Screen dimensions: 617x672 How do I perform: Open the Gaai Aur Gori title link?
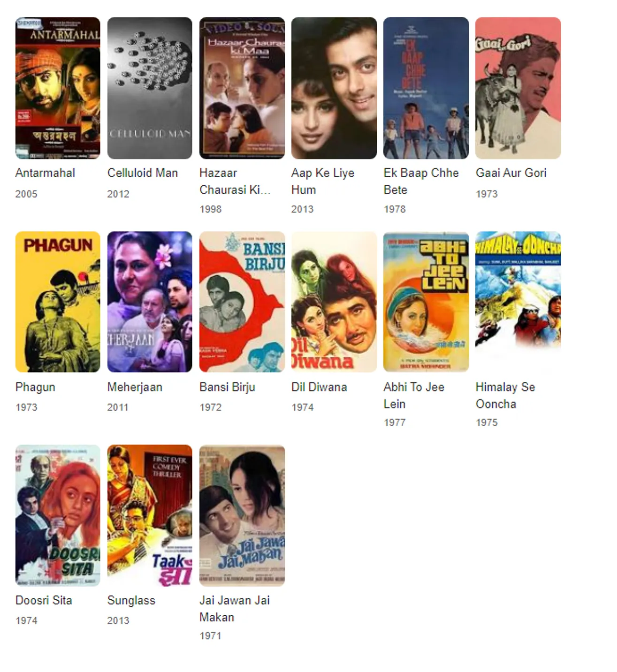point(511,173)
